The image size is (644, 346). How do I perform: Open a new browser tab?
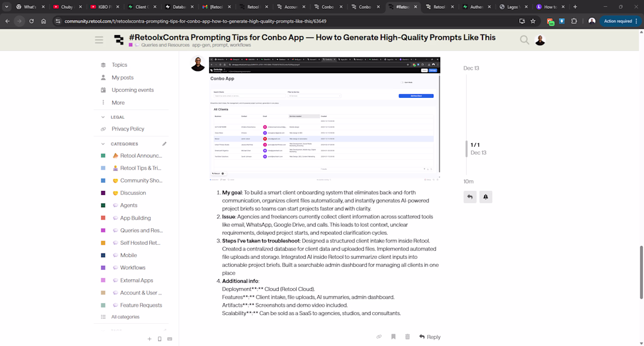(x=575, y=7)
